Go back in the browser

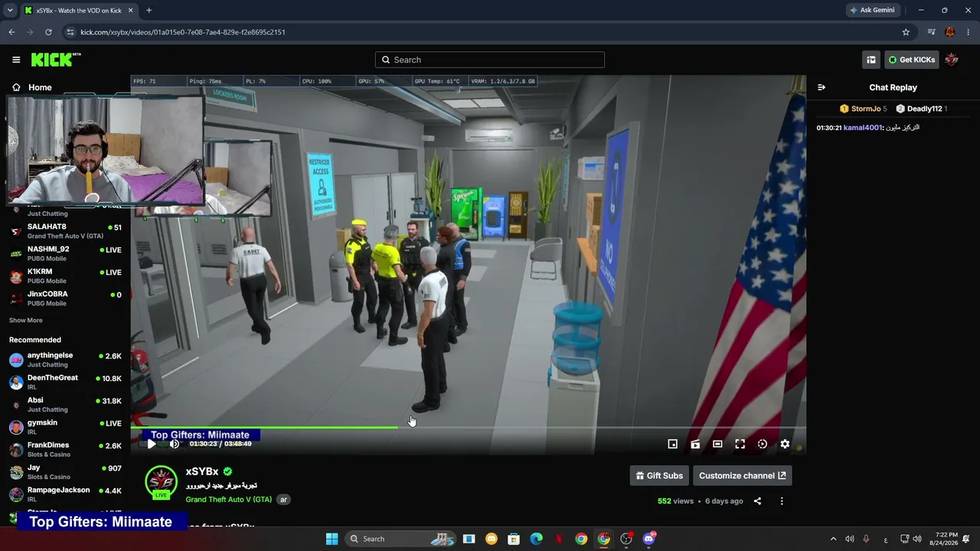11,32
